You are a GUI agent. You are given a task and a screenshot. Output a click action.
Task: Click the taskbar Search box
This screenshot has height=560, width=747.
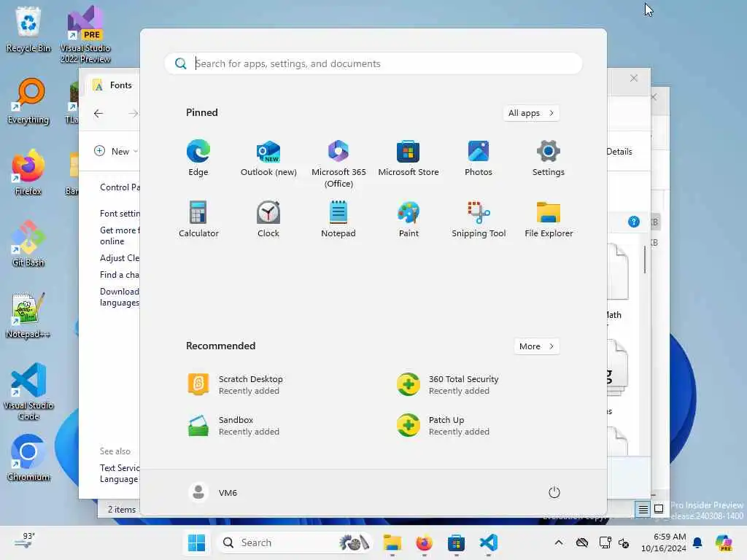(x=294, y=542)
